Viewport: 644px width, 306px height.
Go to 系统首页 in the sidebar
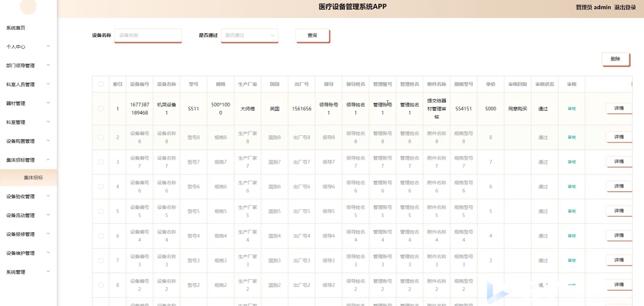[x=16, y=28]
